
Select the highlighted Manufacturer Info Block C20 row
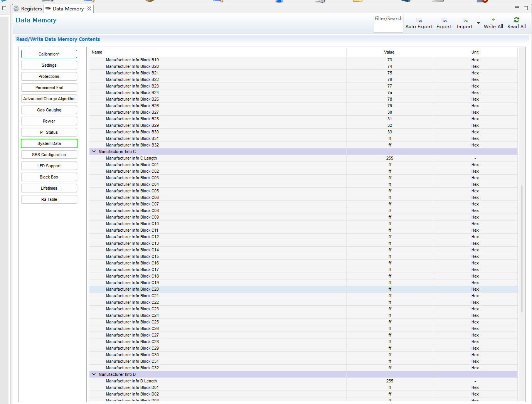pos(303,289)
